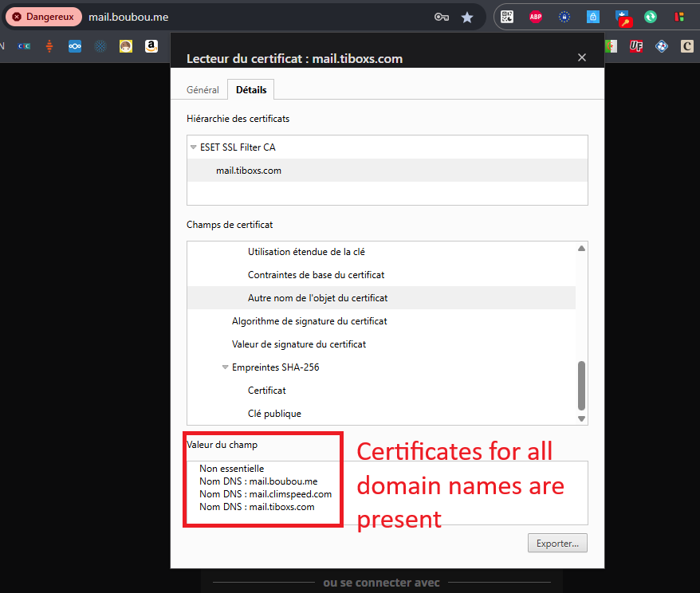The image size is (700, 593).
Task: Select Utilisation étendue de la clé field
Action: [381, 252]
